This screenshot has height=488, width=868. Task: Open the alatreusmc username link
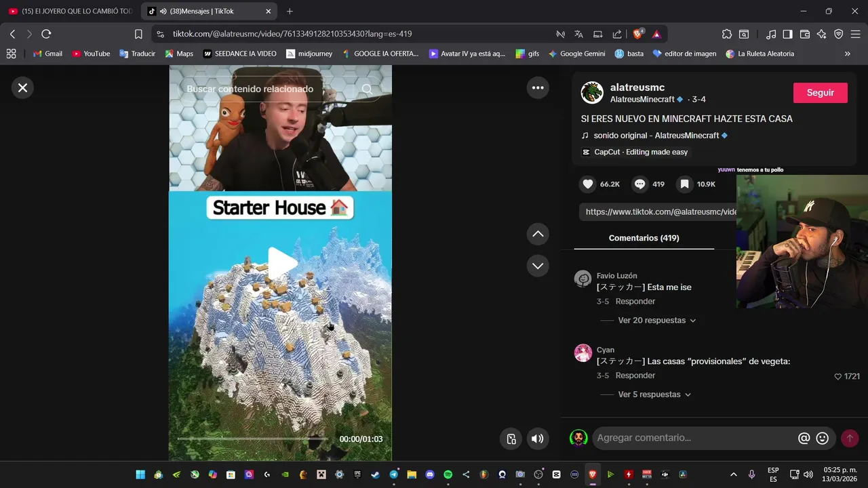click(x=637, y=87)
